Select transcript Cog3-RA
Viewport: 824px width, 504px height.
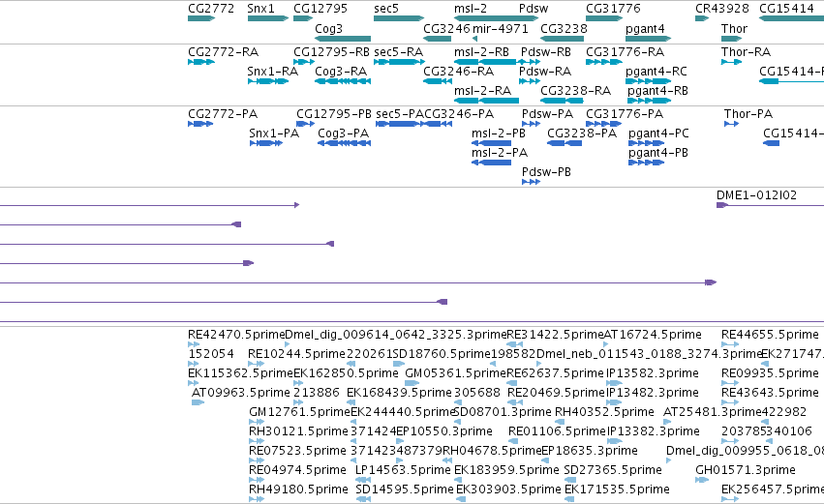click(341, 72)
